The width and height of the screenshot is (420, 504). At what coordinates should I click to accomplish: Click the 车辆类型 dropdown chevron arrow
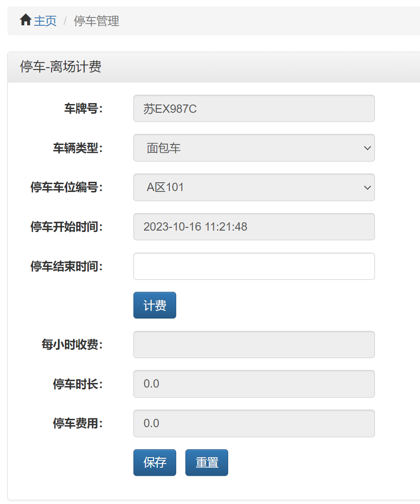[x=367, y=148]
